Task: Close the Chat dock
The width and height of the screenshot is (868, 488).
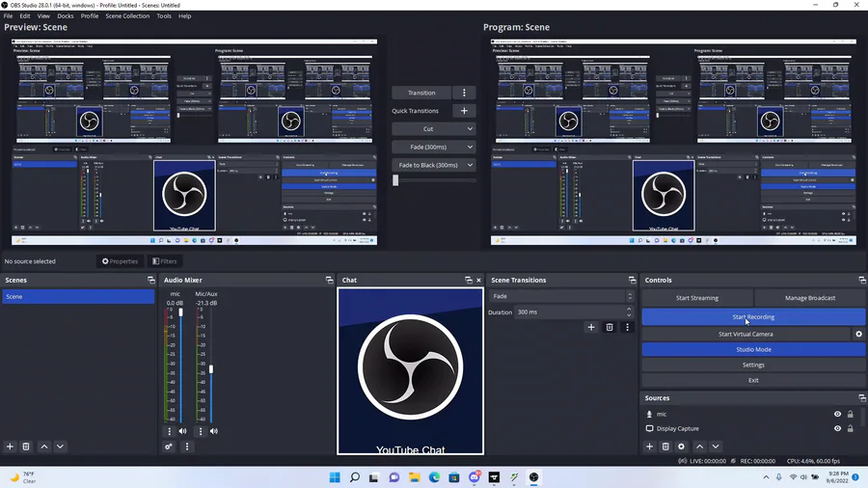Action: pyautogui.click(x=478, y=280)
